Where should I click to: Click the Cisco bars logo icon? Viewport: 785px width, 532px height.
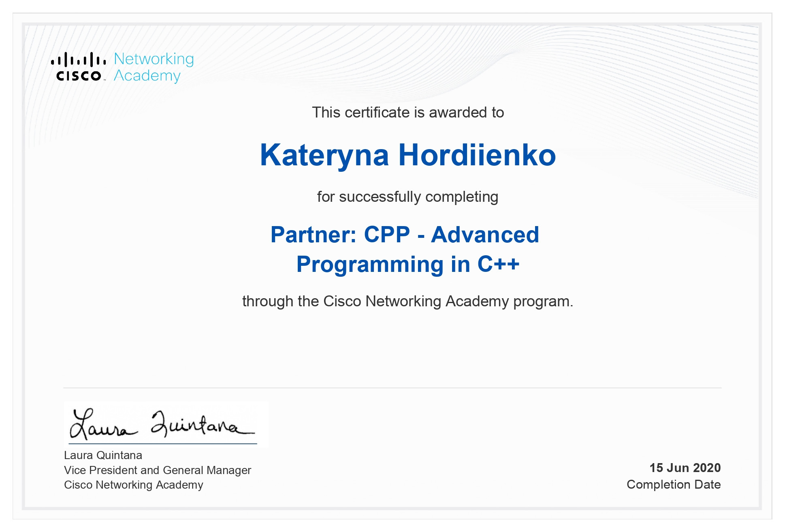[79, 67]
